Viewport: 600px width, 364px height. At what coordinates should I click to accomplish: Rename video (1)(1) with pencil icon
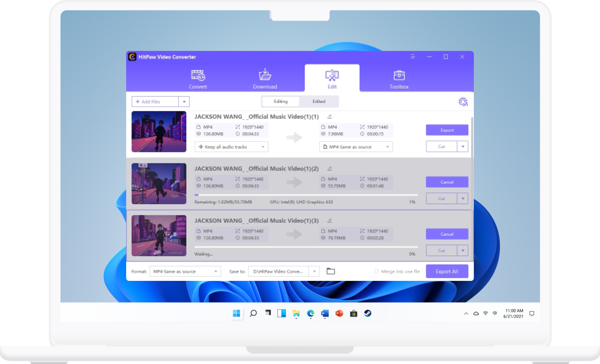pyautogui.click(x=329, y=117)
